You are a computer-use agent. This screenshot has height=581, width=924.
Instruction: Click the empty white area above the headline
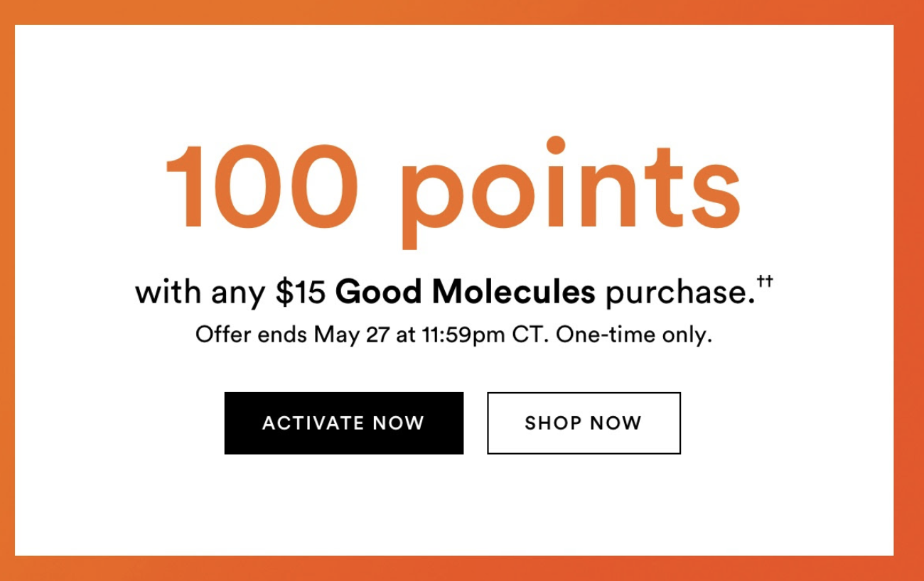click(x=454, y=78)
